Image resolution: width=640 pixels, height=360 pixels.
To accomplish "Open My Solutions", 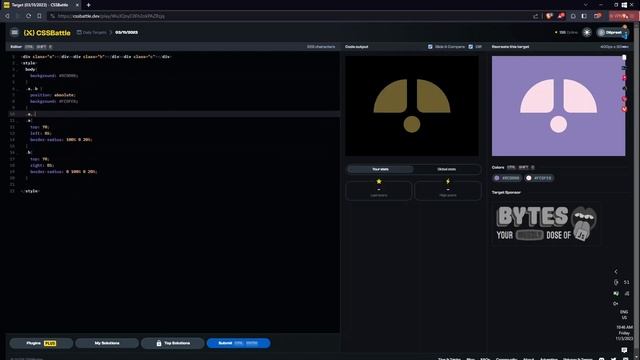I will pos(107,343).
